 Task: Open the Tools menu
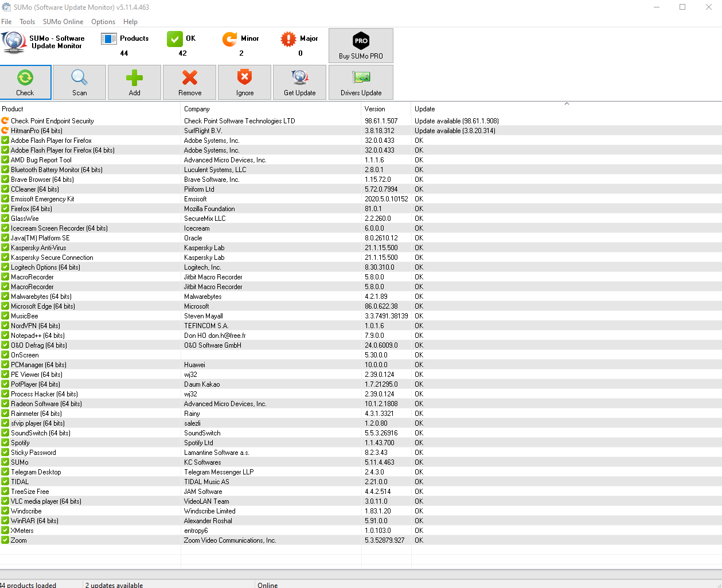click(27, 22)
